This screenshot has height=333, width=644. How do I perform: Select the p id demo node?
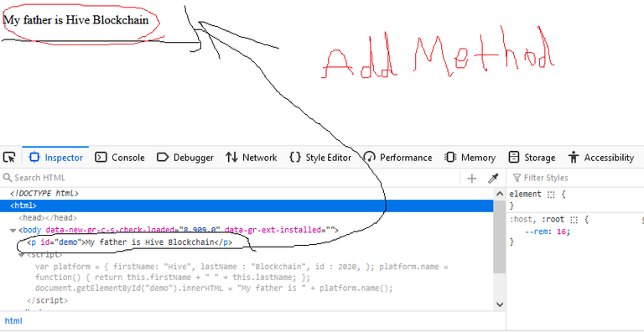pyautogui.click(x=129, y=242)
